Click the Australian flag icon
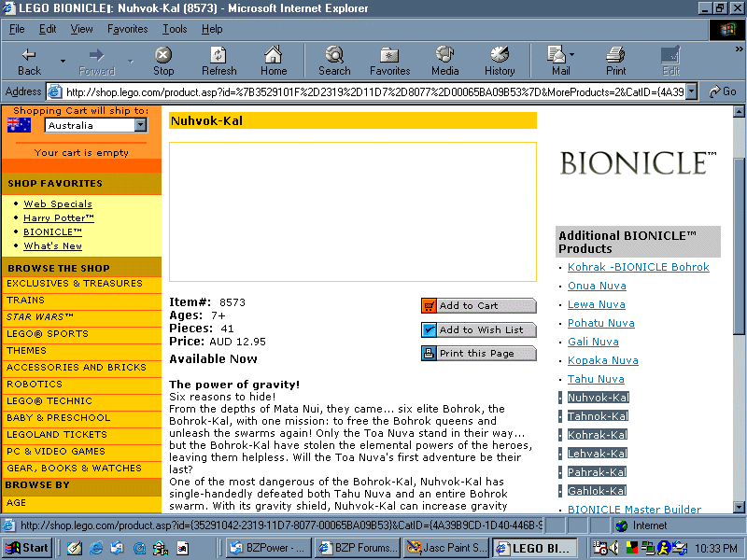The height and width of the screenshot is (560, 747). click(x=19, y=125)
